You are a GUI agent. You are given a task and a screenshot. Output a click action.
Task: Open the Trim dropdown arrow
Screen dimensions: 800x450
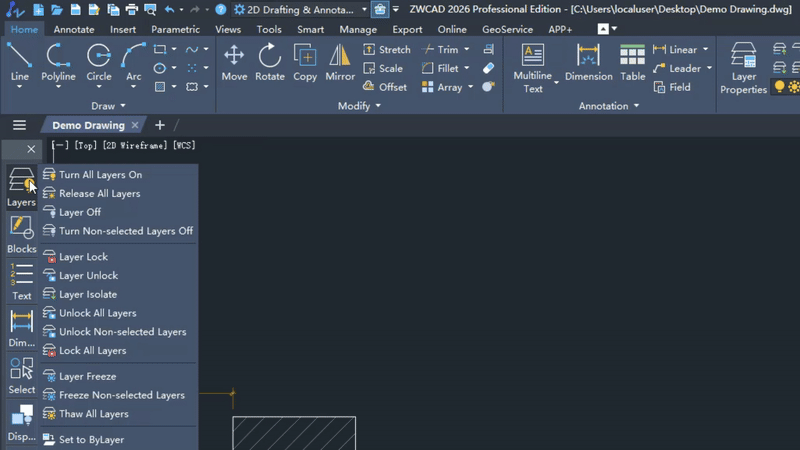coord(466,49)
